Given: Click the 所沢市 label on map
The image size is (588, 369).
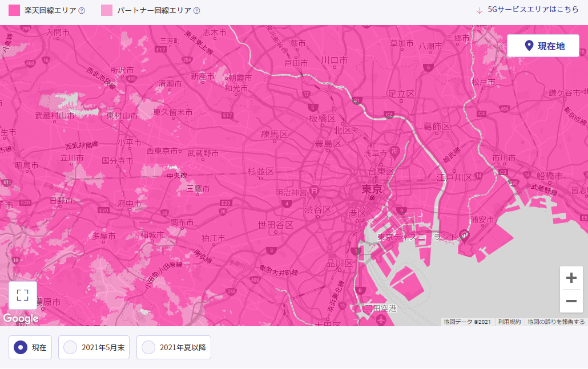Looking at the screenshot, I should click(122, 70).
